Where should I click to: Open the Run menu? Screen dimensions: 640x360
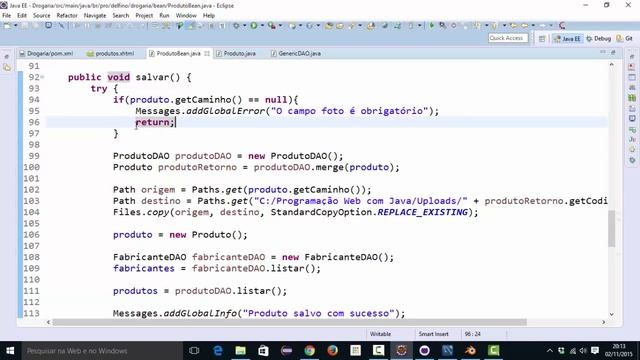164,16
